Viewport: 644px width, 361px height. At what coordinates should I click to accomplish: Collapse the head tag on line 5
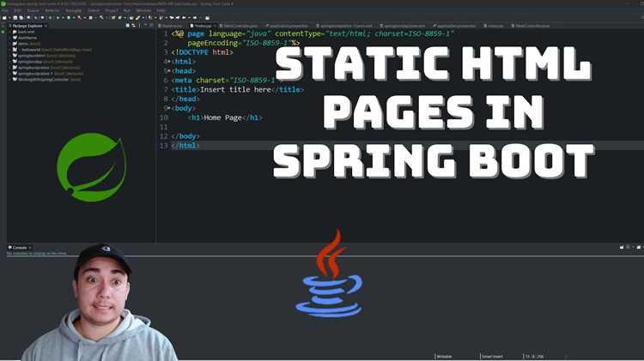pyautogui.click(x=169, y=71)
